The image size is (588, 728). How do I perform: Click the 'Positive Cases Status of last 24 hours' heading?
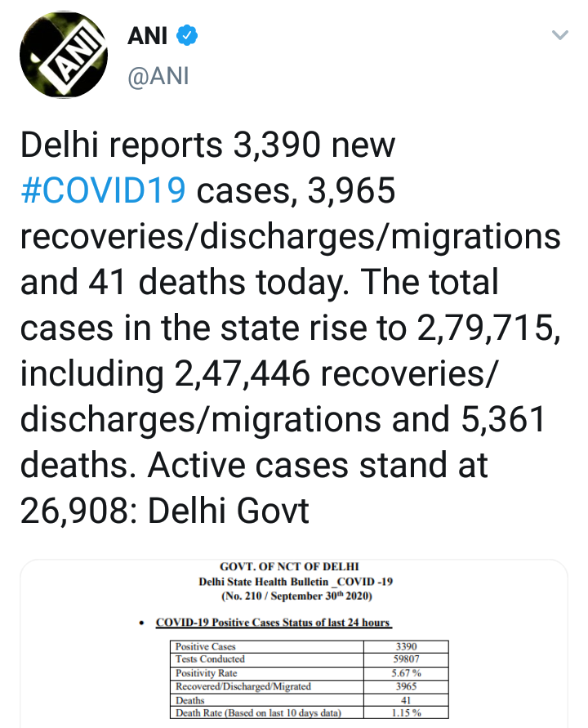click(x=274, y=623)
